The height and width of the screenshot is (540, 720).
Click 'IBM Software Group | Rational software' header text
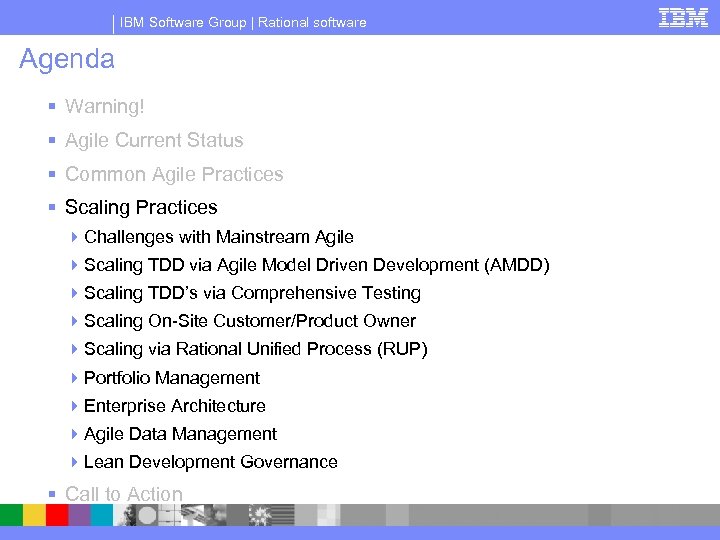(x=243, y=22)
